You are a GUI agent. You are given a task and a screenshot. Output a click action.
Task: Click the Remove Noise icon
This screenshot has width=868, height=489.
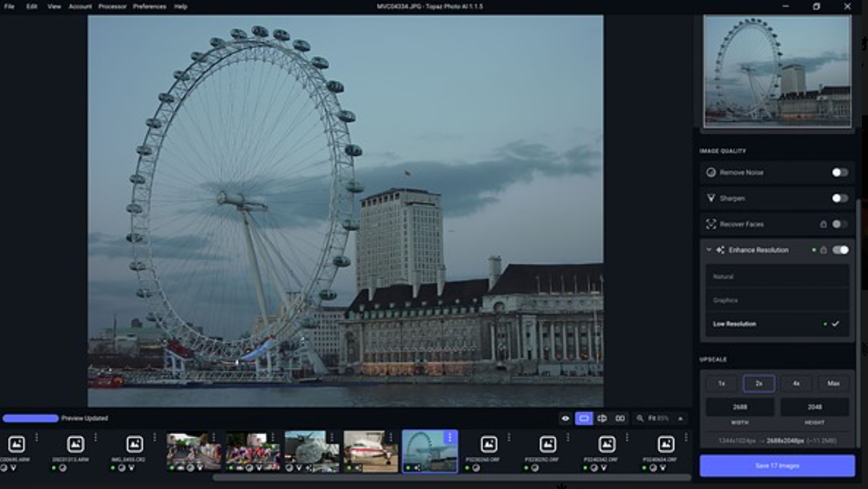tap(711, 173)
